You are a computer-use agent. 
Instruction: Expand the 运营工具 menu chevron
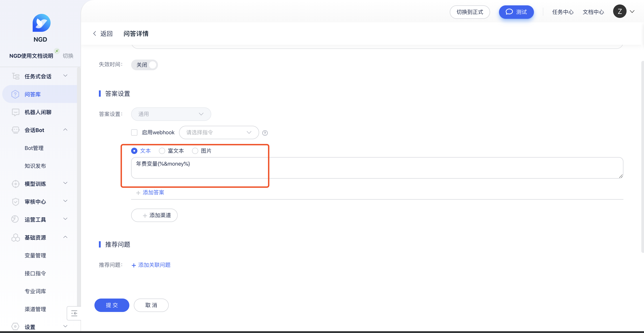pyautogui.click(x=65, y=219)
